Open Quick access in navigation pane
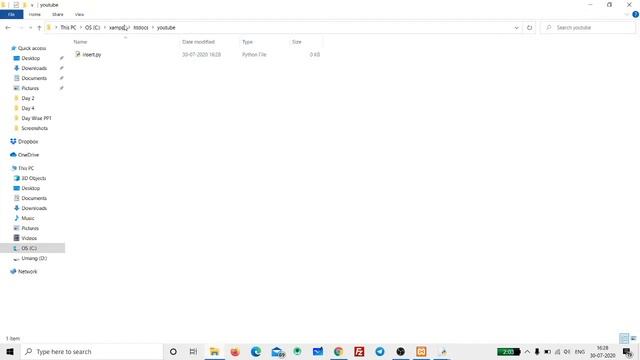 pos(32,48)
